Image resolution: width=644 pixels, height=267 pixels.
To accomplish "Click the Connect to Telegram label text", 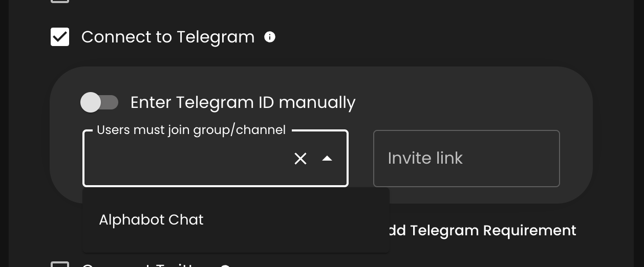I will [168, 37].
